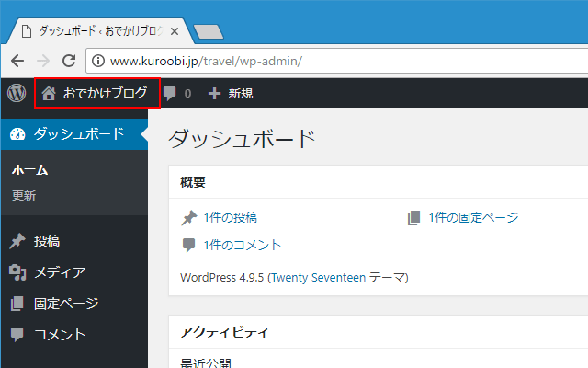This screenshot has width=588, height=368.
Task: Click the bubble icon beside 1件のコメント
Action: 188,246
